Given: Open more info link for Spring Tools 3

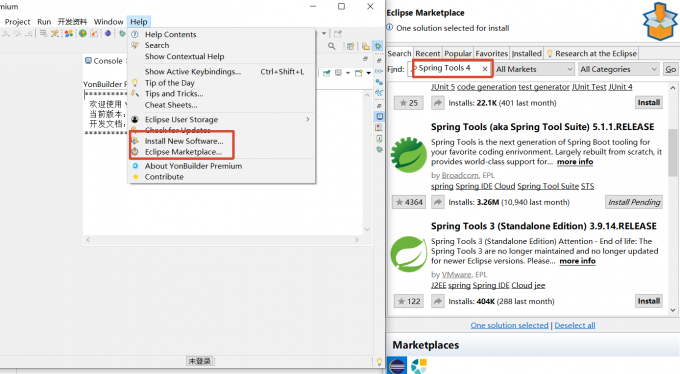Looking at the screenshot, I should pos(577,261).
